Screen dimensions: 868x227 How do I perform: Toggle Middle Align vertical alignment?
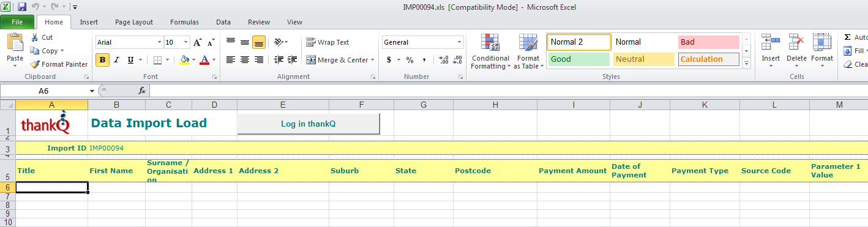pyautogui.click(x=245, y=42)
